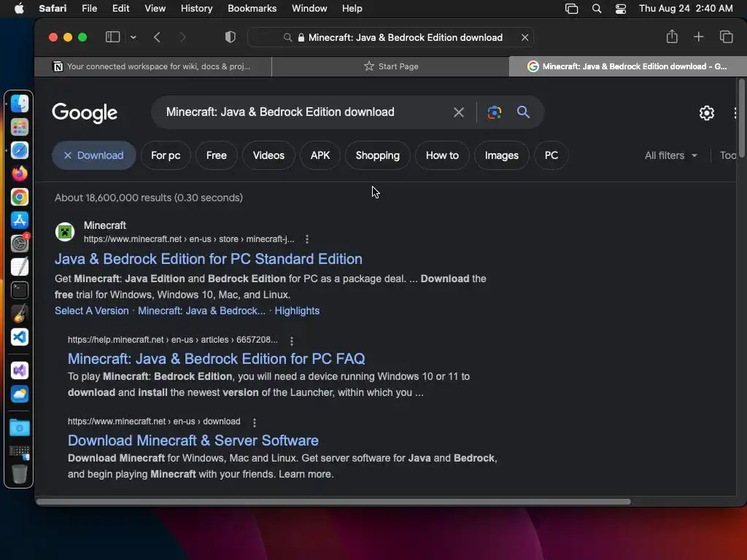Click the date and time in the menu bar
747x560 pixels.
pos(686,9)
